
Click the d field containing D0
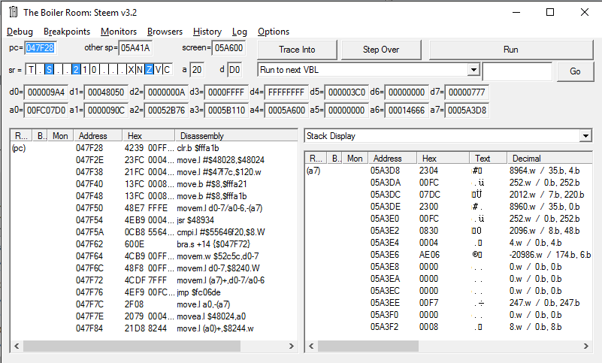point(234,70)
